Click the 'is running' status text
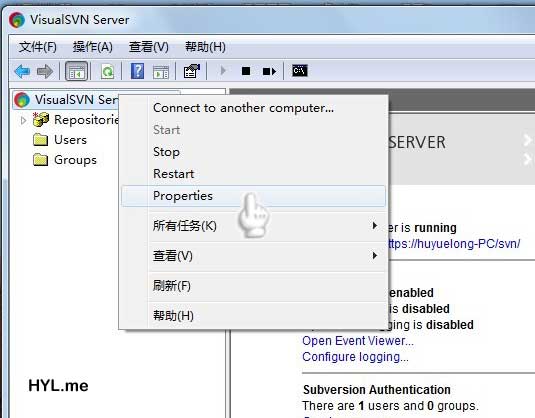The image size is (535, 418). [429, 228]
